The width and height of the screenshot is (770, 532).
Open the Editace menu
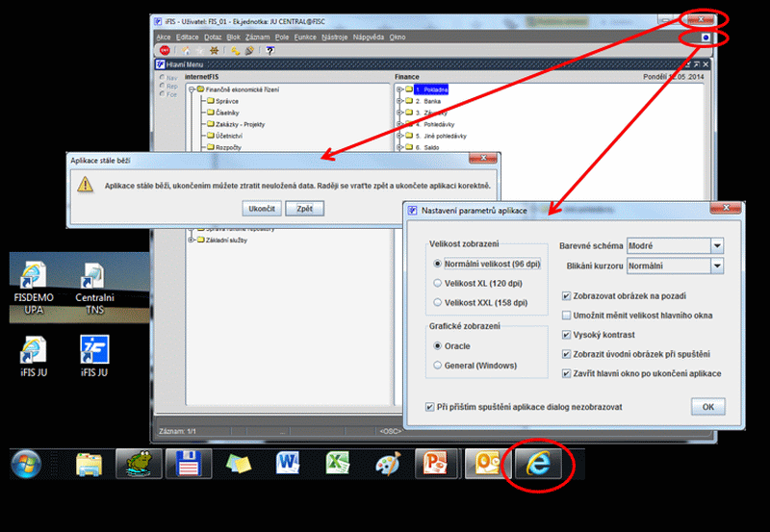click(x=187, y=38)
